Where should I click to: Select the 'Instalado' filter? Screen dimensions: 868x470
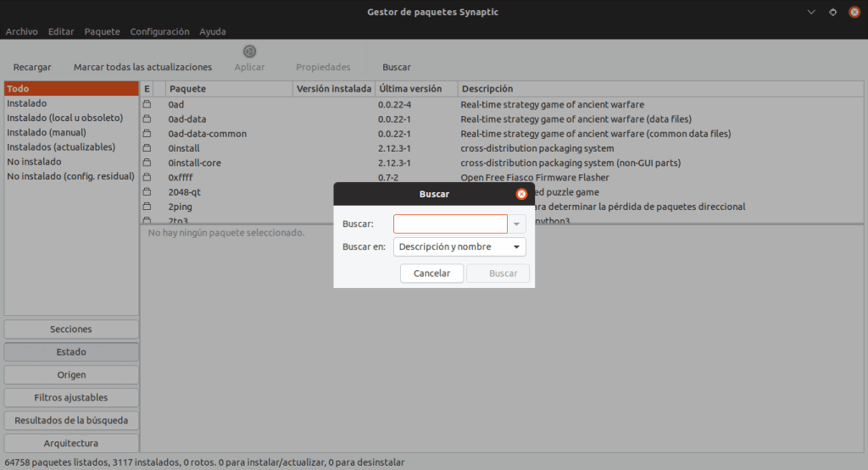click(71, 103)
